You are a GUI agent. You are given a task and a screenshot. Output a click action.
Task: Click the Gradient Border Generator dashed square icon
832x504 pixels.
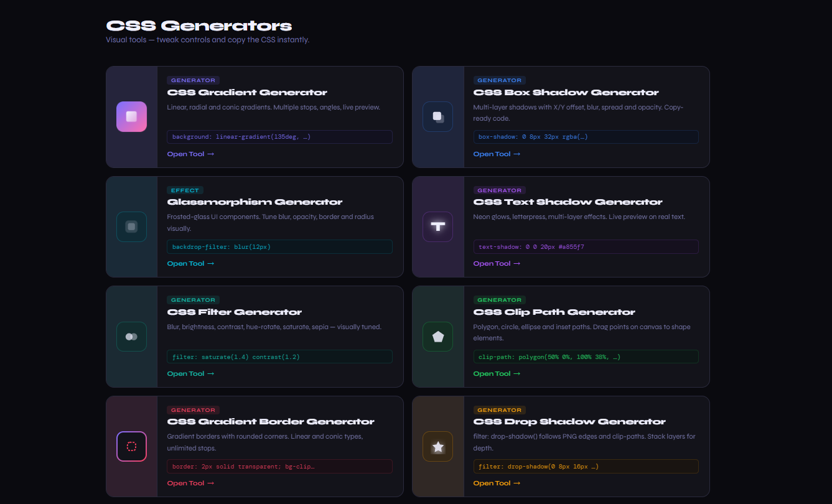(131, 446)
